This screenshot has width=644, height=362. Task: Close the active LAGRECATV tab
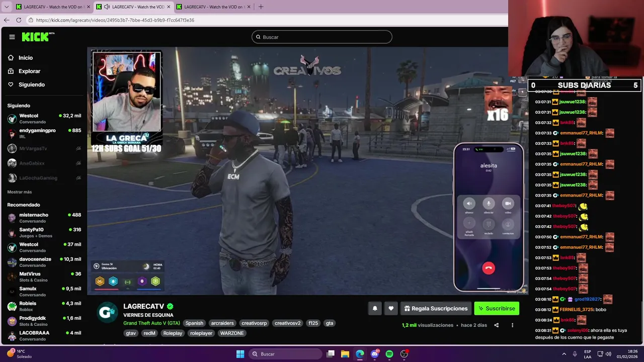point(169,7)
